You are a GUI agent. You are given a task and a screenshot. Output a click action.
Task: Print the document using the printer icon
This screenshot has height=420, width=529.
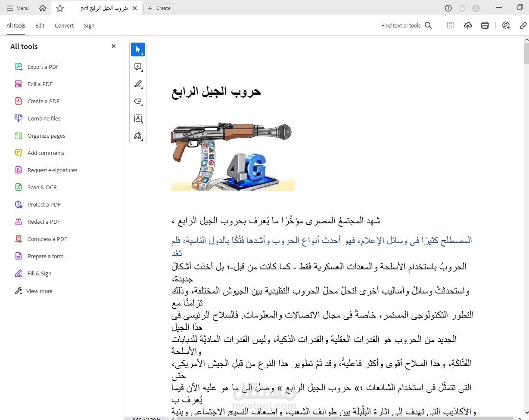pyautogui.click(x=485, y=25)
